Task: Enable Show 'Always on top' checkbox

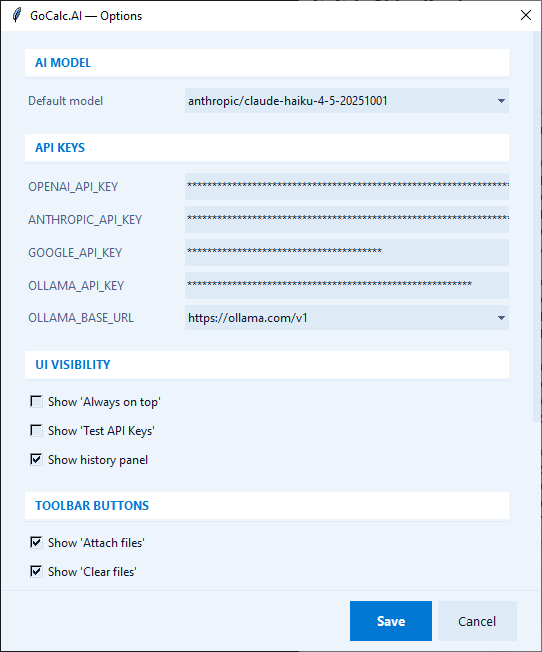Action: 36,402
